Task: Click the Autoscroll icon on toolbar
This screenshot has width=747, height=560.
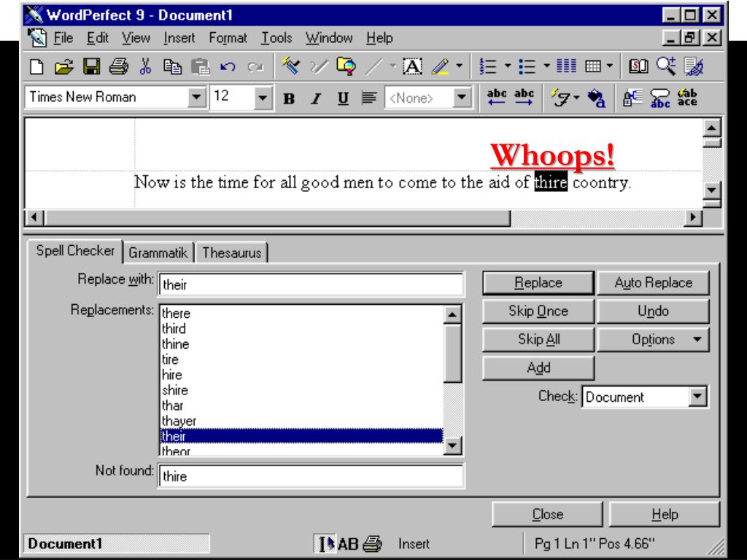Action: click(694, 66)
